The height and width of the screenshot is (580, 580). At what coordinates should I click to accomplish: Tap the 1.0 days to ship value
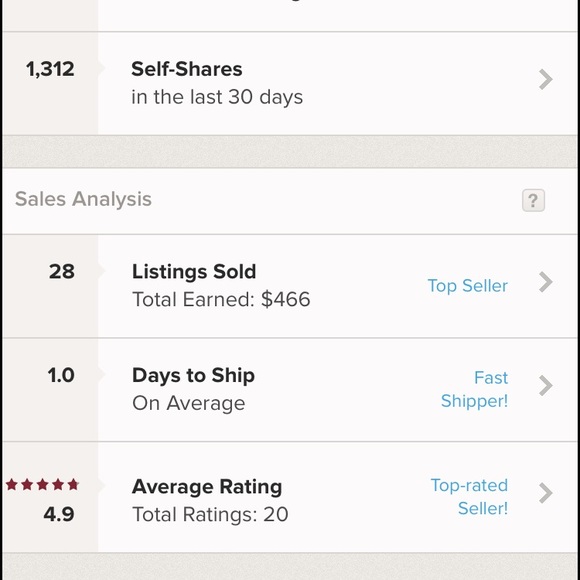point(61,375)
